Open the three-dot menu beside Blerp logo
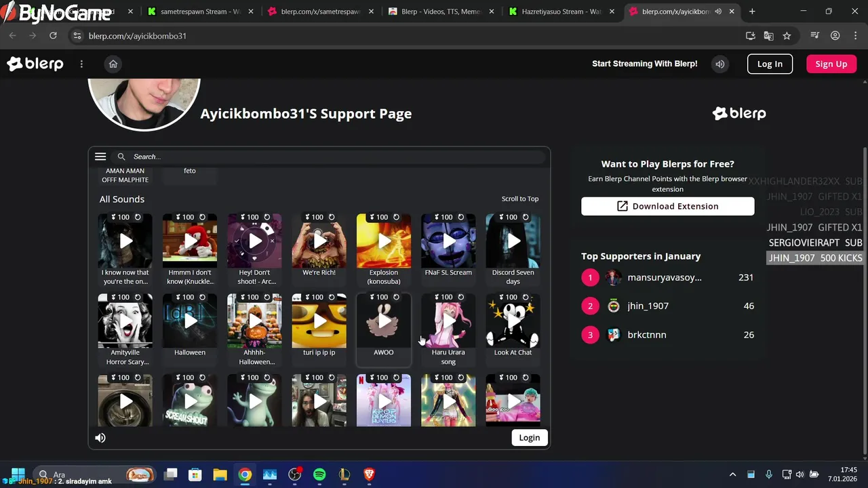The width and height of the screenshot is (868, 488). pos(81,64)
